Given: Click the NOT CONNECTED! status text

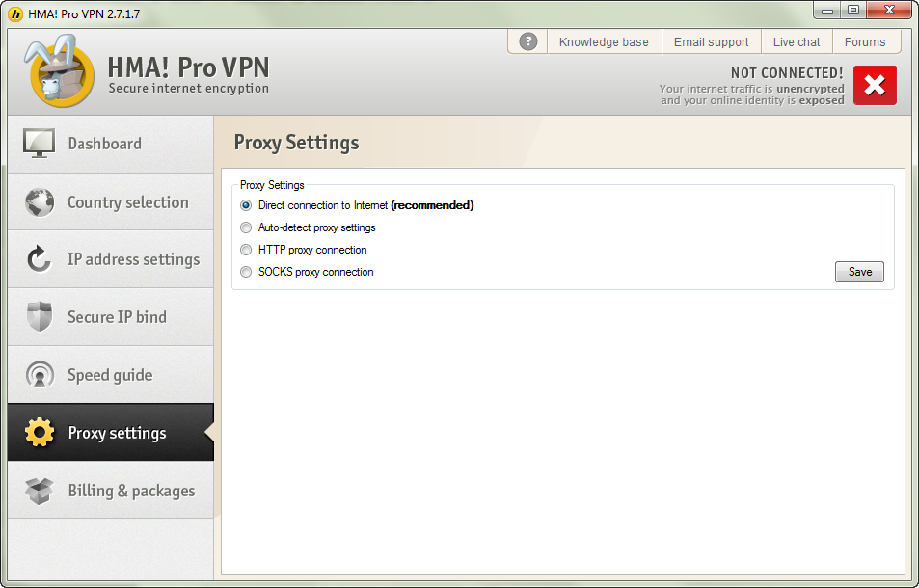Looking at the screenshot, I should click(x=787, y=73).
